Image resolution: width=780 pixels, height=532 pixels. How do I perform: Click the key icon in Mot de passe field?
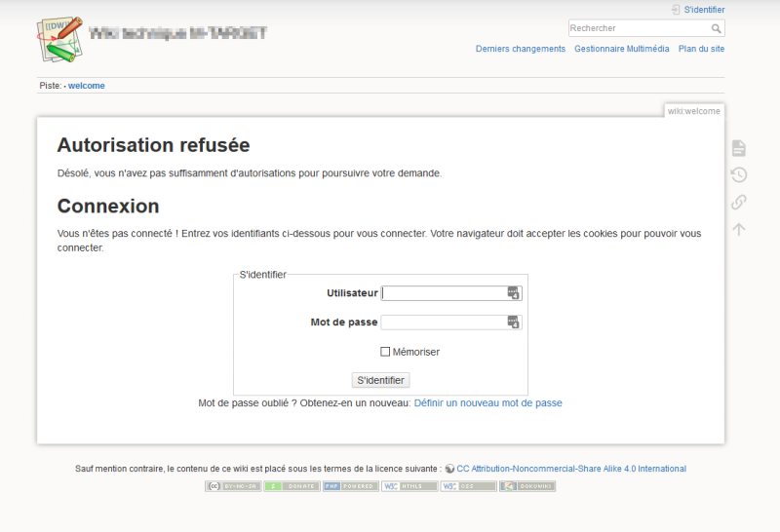pyautogui.click(x=514, y=323)
